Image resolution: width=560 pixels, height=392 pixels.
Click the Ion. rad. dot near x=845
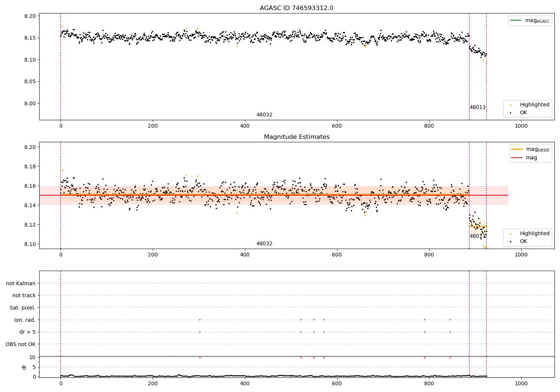pos(450,320)
